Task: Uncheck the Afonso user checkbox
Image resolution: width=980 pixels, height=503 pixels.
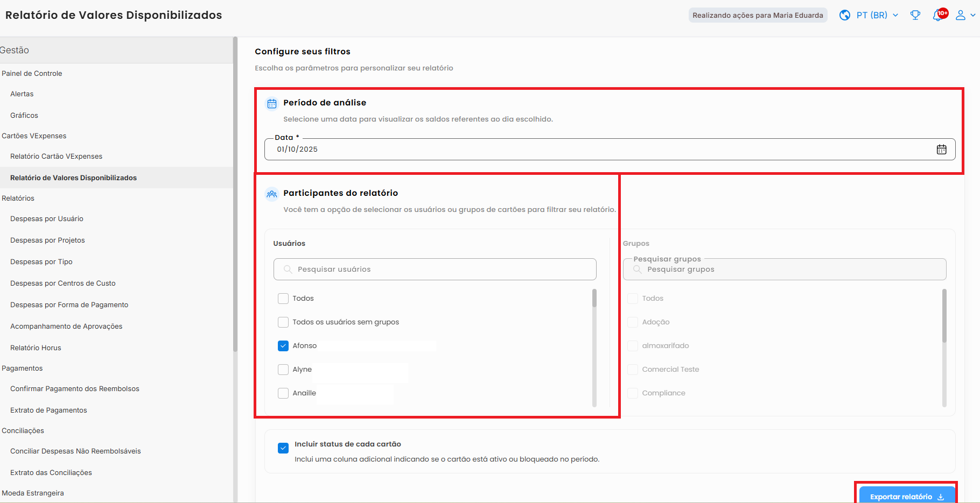Action: coord(283,346)
